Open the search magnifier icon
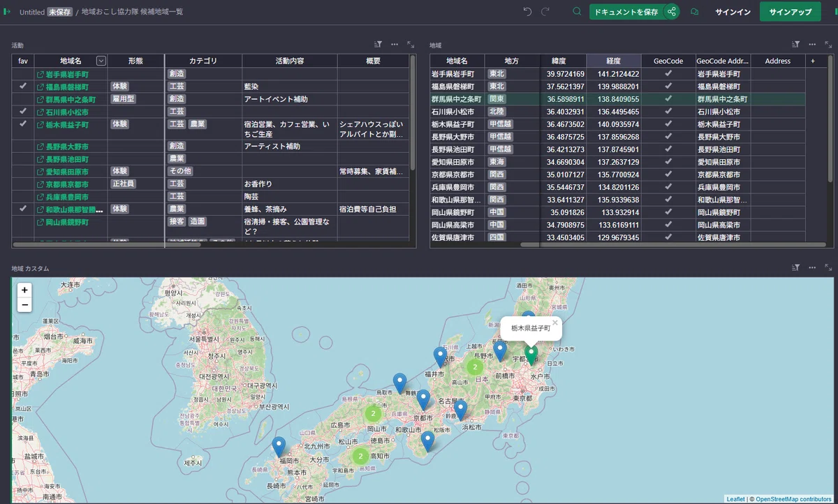Viewport: 838px width, 504px height. pos(577,12)
